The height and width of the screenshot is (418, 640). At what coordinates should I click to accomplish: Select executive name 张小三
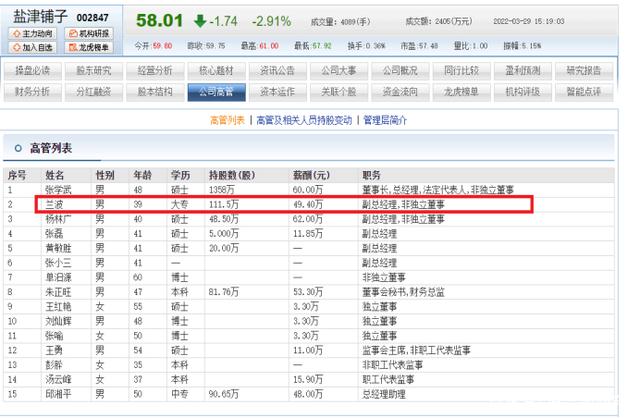pos(58,263)
